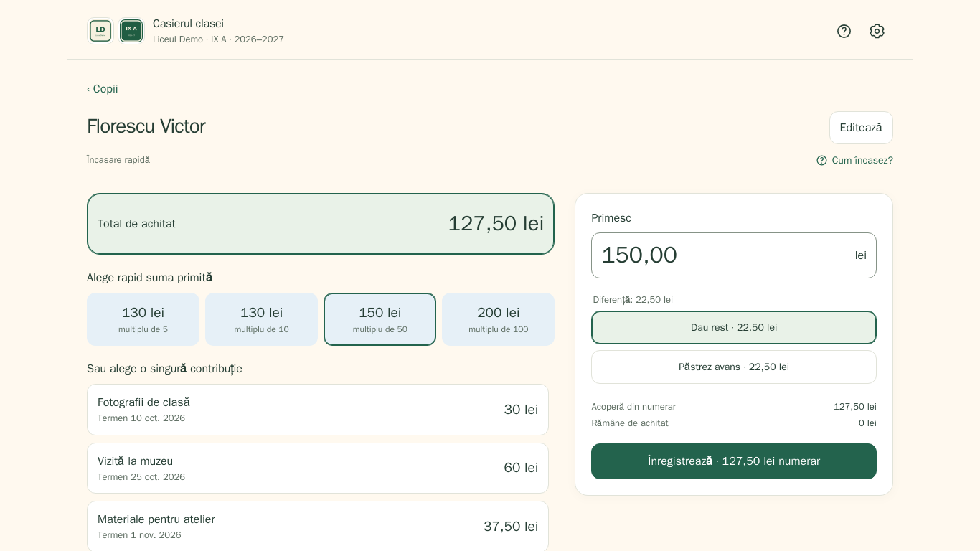Choose 130 lei multiplu de 10
Viewport: 980px width, 551px height.
pos(262,319)
